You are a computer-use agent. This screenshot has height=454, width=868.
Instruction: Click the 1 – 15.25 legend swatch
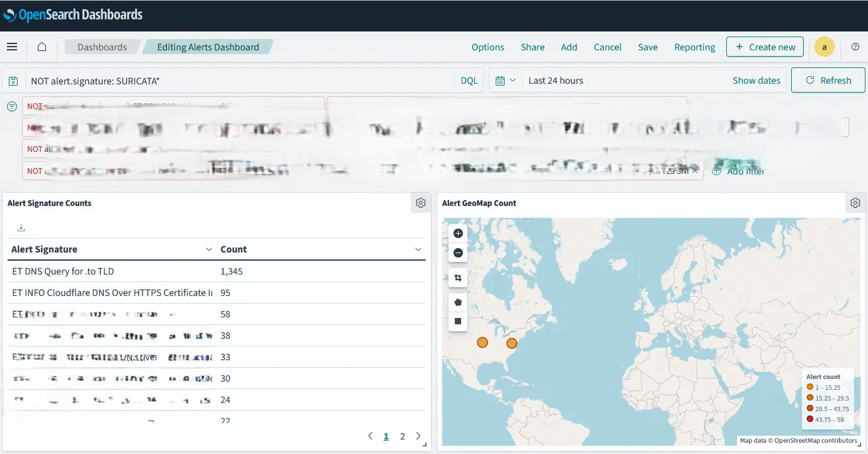pyautogui.click(x=810, y=387)
